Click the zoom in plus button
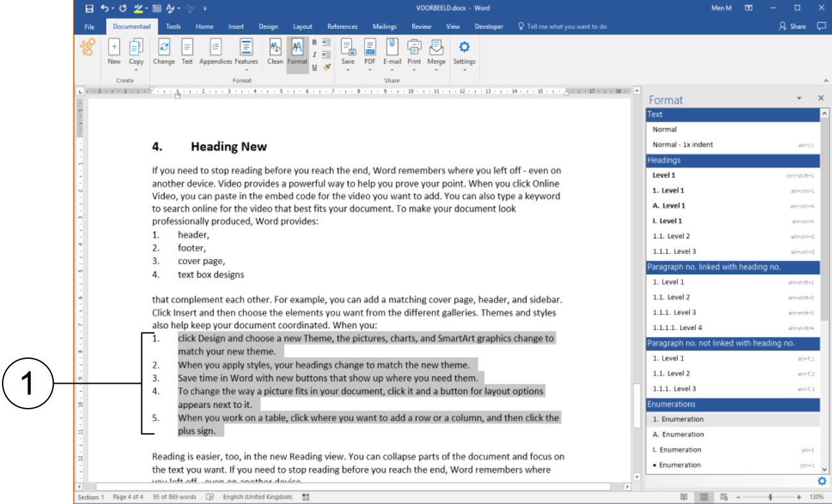The height and width of the screenshot is (504, 832). (x=799, y=497)
